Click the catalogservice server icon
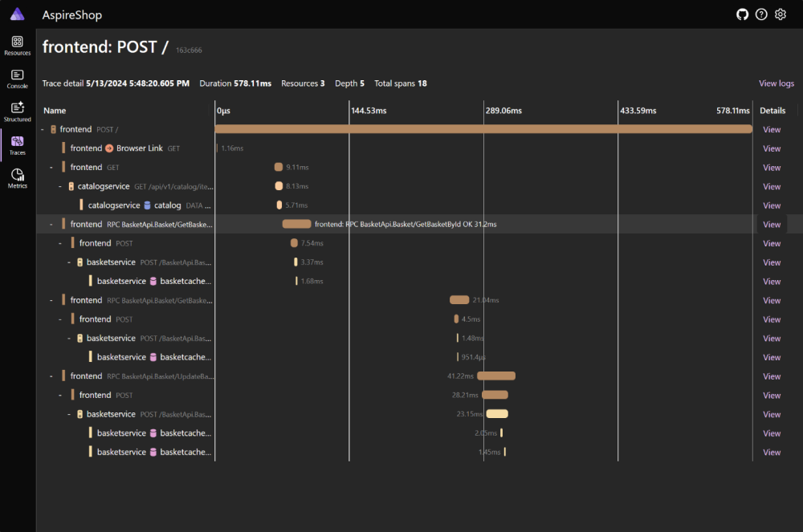Image resolution: width=803 pixels, height=532 pixels. pos(71,186)
